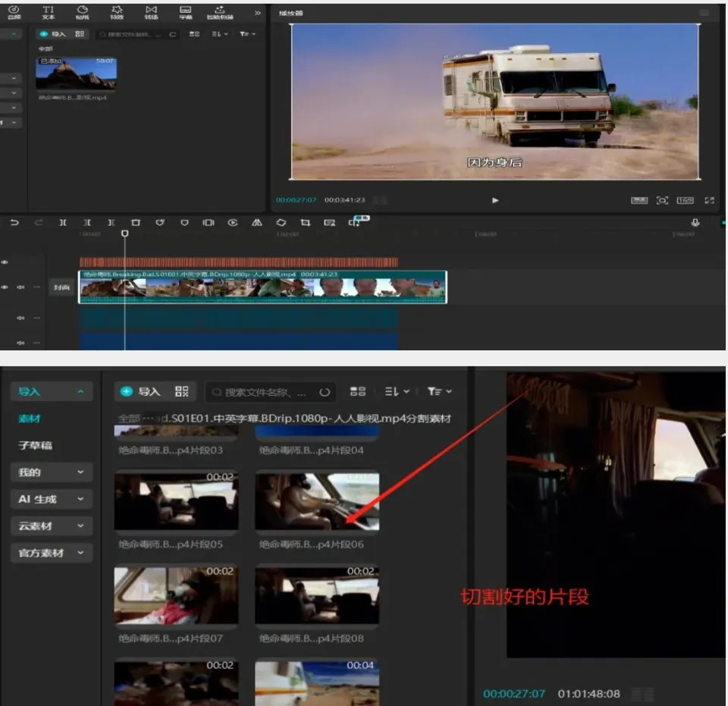Open sort dropdown in lower media panel
Screen dimensions: 728x706
pos(397,391)
